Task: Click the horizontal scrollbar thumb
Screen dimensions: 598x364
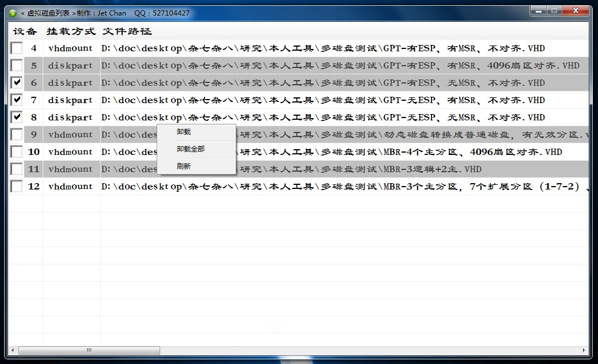Action: point(89,350)
